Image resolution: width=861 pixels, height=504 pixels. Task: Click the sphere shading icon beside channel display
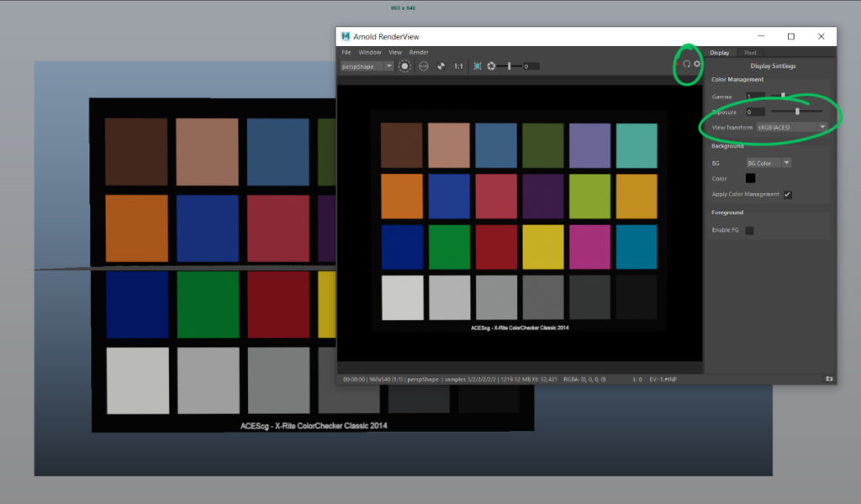coord(424,66)
